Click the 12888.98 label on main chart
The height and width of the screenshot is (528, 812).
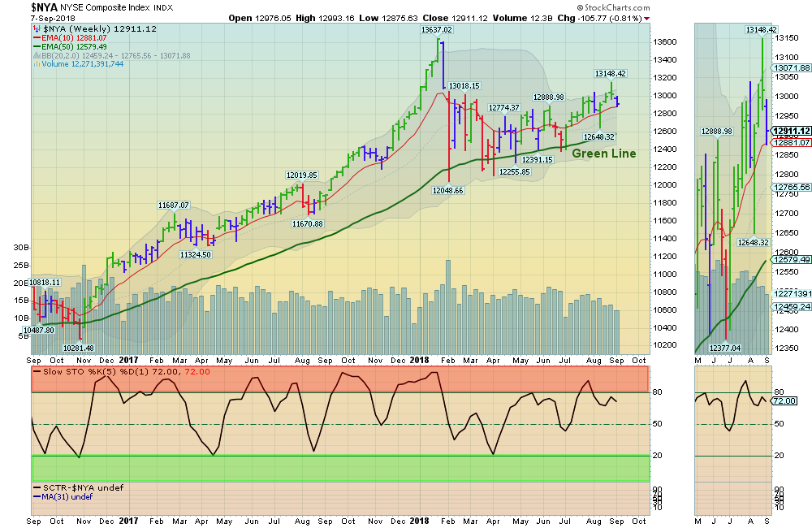(549, 97)
